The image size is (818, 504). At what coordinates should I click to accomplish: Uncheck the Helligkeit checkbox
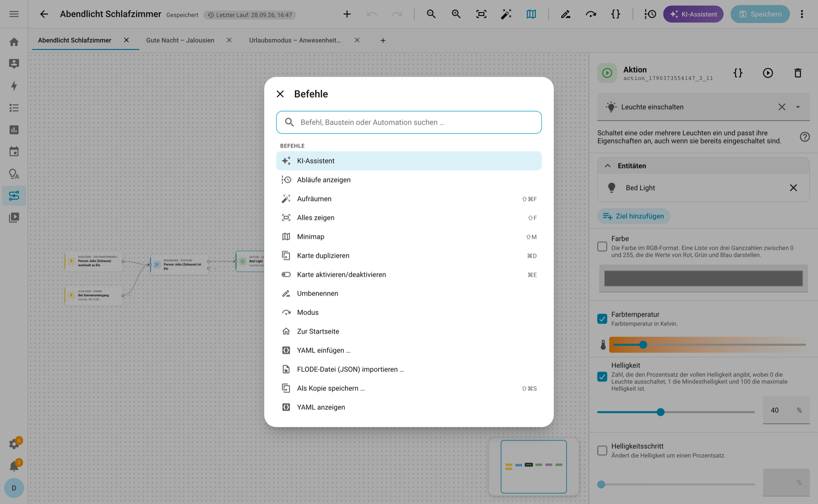[602, 376]
